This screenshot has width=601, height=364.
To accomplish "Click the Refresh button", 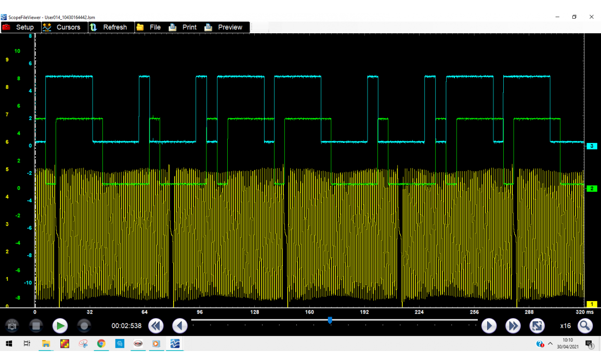I will 109,27.
